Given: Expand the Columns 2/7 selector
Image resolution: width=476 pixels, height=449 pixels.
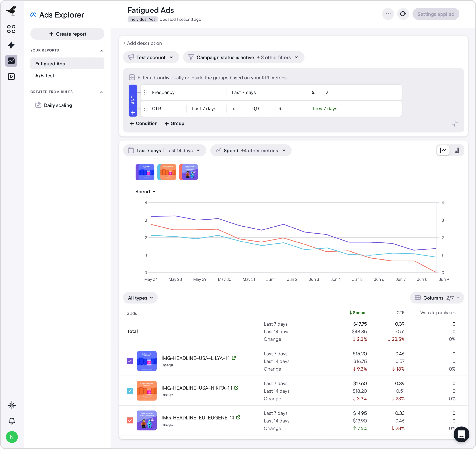Looking at the screenshot, I should pos(437,298).
